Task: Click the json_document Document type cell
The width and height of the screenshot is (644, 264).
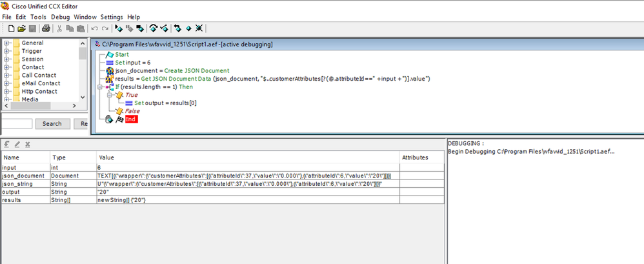Action: [73, 176]
